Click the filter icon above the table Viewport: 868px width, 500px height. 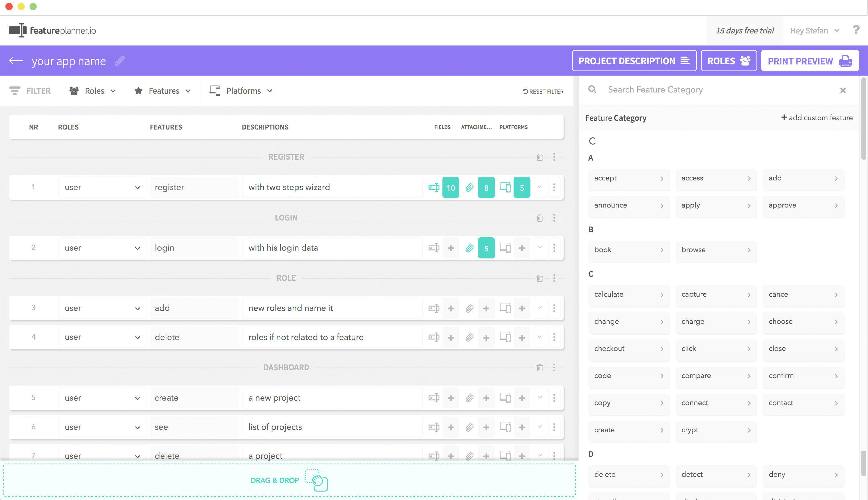click(14, 91)
